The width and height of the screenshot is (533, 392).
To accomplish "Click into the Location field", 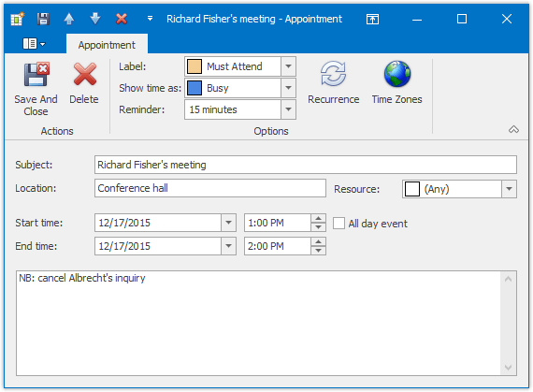I will coord(210,188).
